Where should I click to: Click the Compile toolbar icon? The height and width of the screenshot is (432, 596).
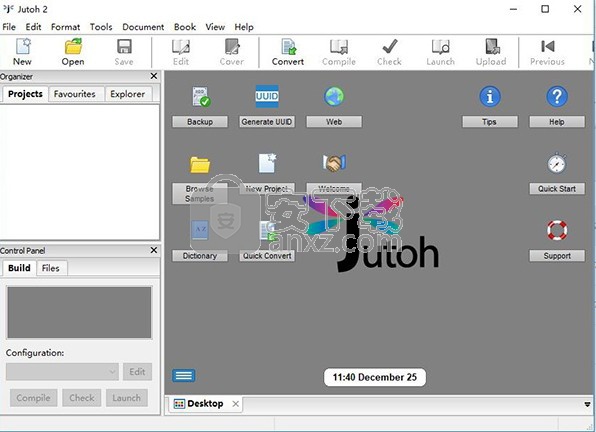pos(339,47)
